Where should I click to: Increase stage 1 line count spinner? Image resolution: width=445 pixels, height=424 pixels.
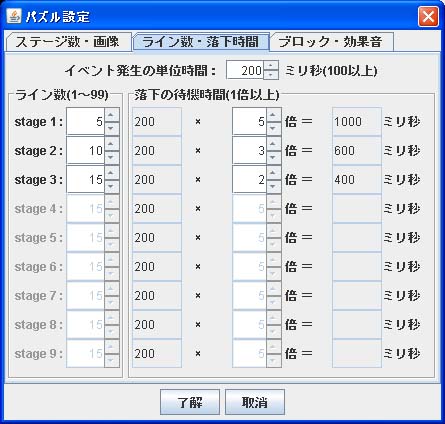click(x=112, y=115)
